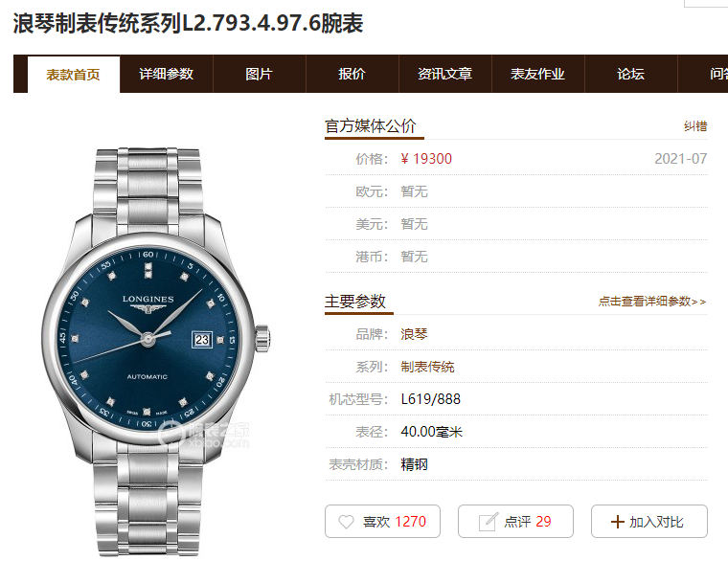Click the ¥19300 price value
Image resolution: width=728 pixels, height=561 pixels.
[425, 159]
